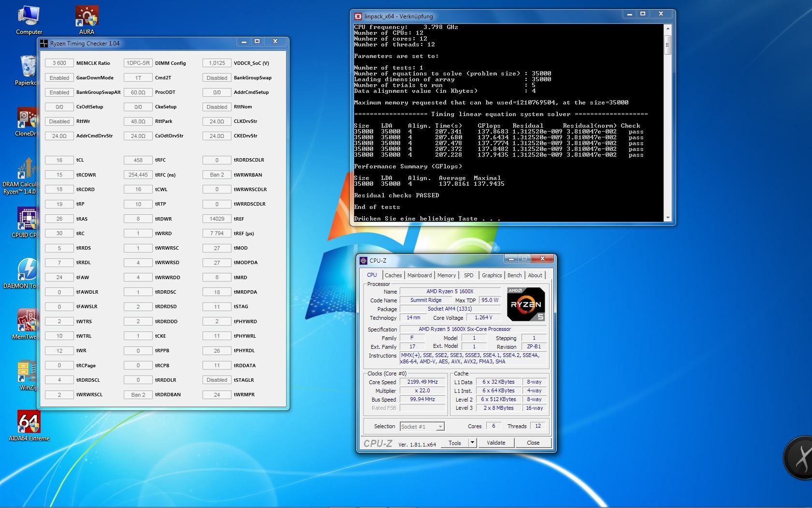Click the Bus Speed 99.94 MHz value
812x508 pixels.
pyautogui.click(x=422, y=399)
